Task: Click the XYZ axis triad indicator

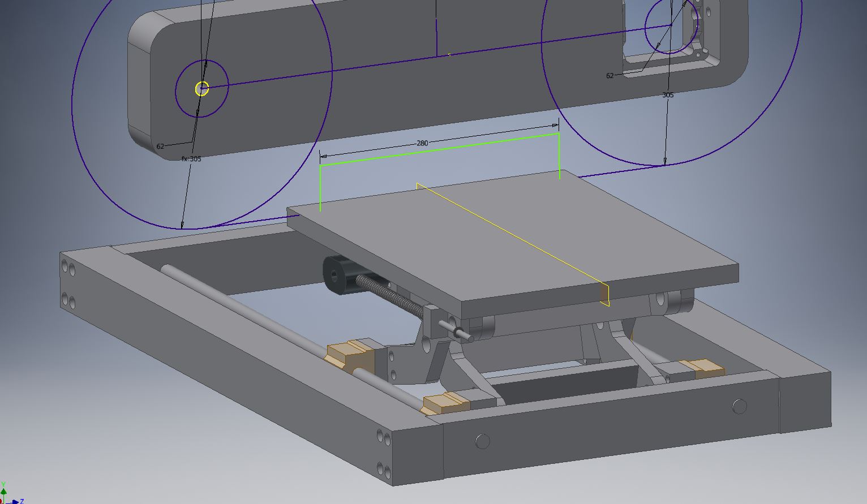Action: pyautogui.click(x=11, y=494)
